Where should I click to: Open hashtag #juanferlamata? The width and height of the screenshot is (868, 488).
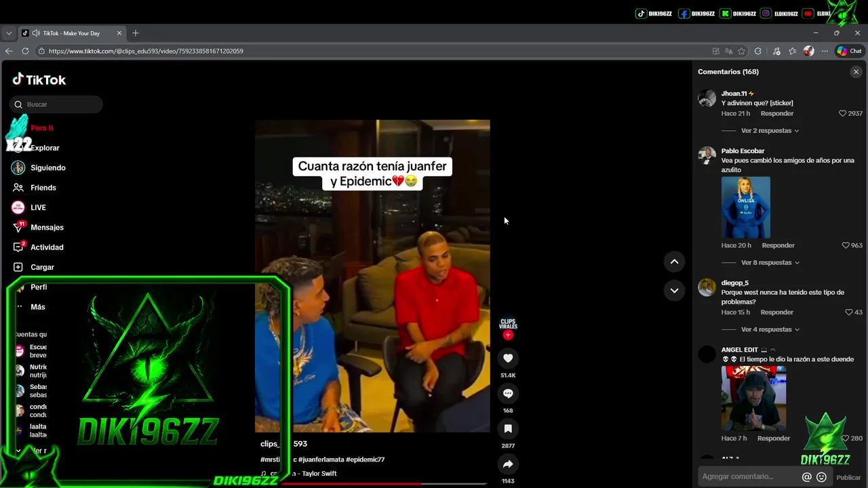tap(321, 460)
